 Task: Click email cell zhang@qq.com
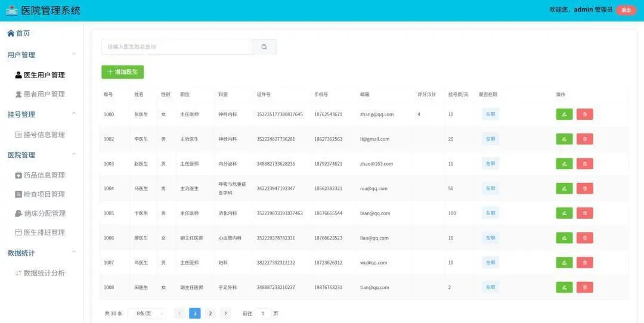coord(377,114)
